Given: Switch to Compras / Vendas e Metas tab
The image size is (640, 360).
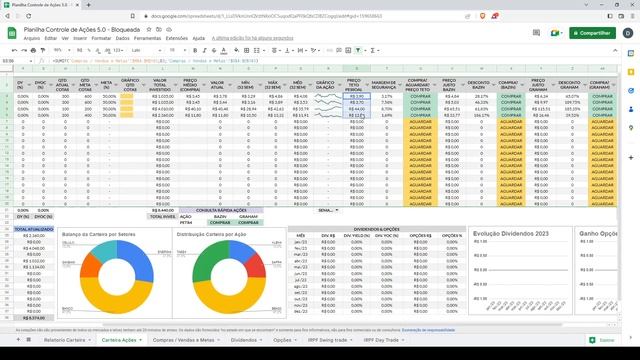Looking at the screenshot, I should [x=183, y=340].
